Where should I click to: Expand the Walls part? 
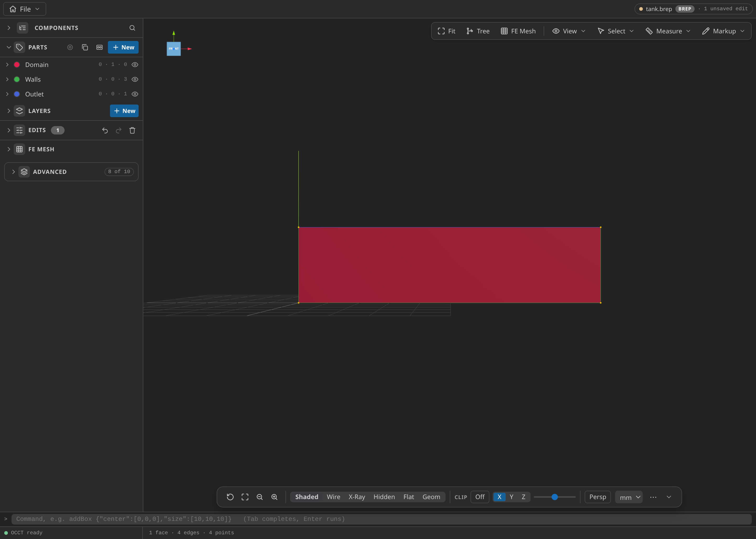click(x=7, y=79)
